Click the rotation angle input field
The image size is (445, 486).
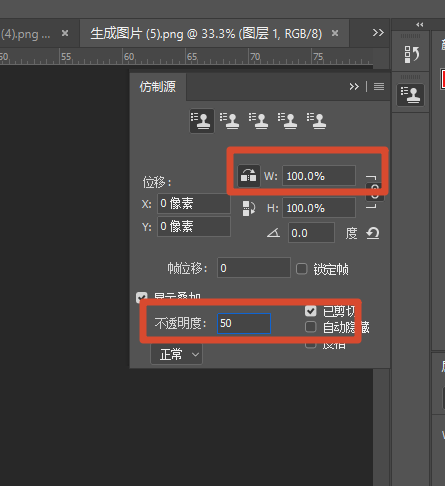(x=311, y=233)
